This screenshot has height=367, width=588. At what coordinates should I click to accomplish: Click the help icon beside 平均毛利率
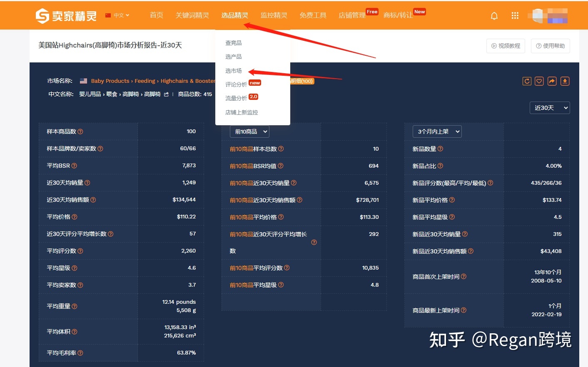(80, 353)
